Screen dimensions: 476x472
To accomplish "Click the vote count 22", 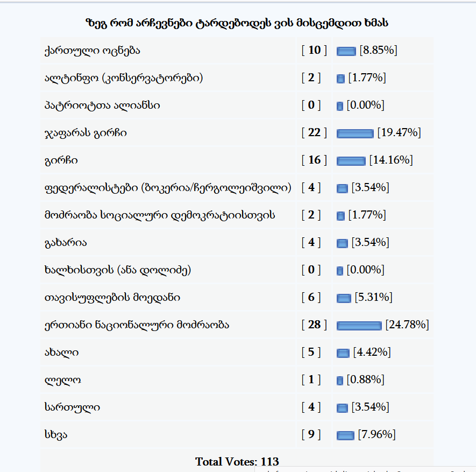I will (314, 132).
